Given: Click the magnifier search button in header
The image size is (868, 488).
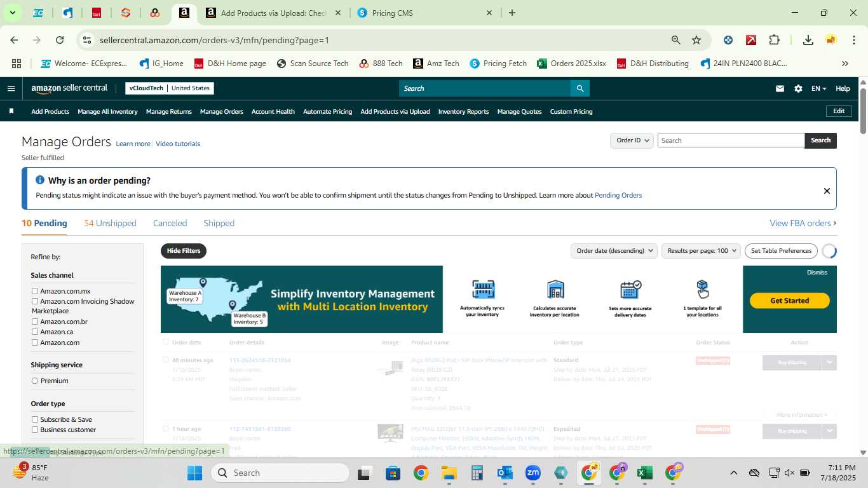Looking at the screenshot, I should point(580,88).
